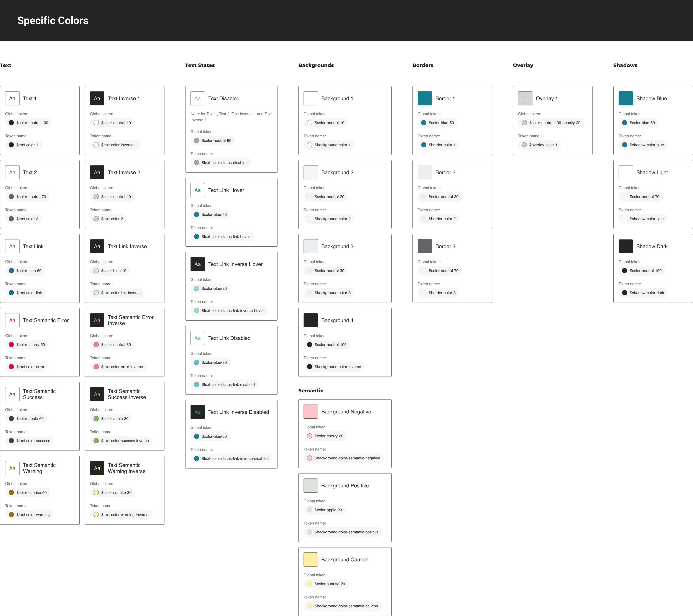The image size is (693, 616).
Task: Click the Aa sample of Text Link Hover
Action: point(198,190)
